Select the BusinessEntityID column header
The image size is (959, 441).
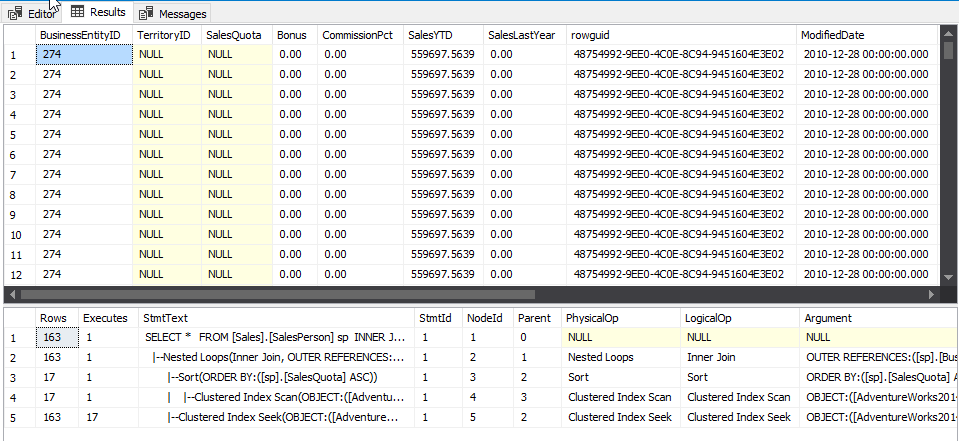coord(84,35)
